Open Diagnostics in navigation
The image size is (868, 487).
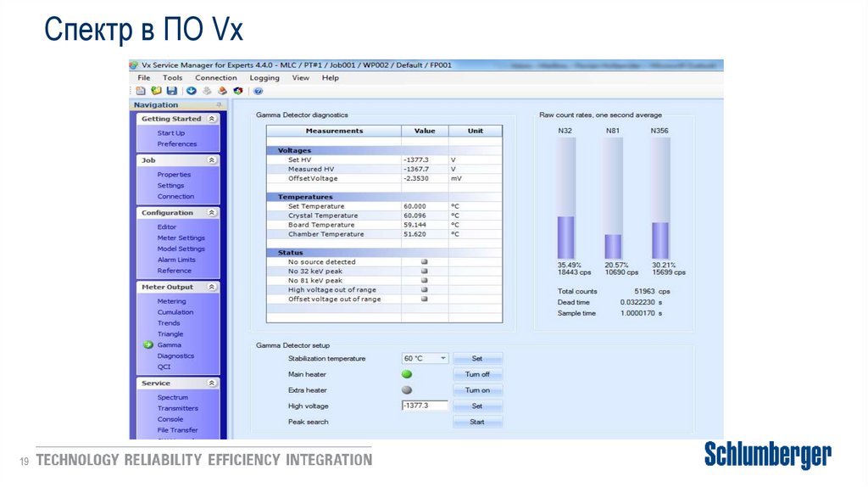[x=175, y=355]
